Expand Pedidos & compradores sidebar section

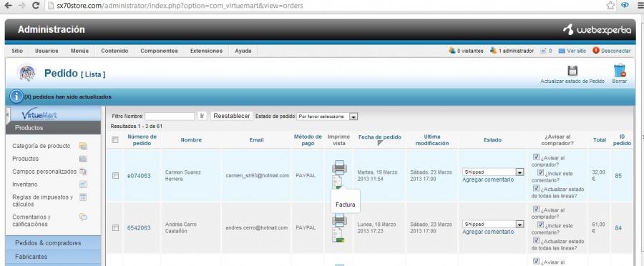[54, 242]
